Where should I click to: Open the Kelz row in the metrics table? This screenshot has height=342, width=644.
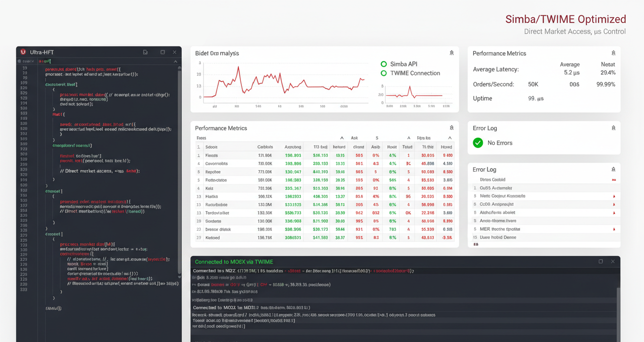pos(209,189)
